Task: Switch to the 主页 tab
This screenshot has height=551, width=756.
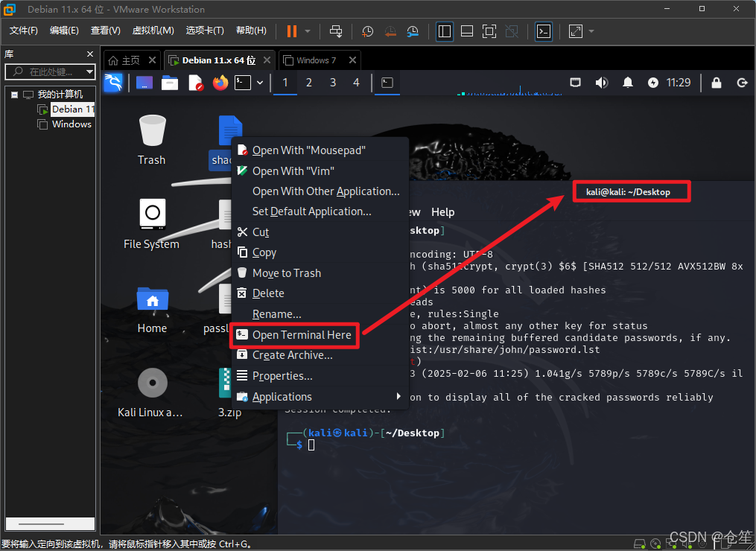Action: pos(124,60)
